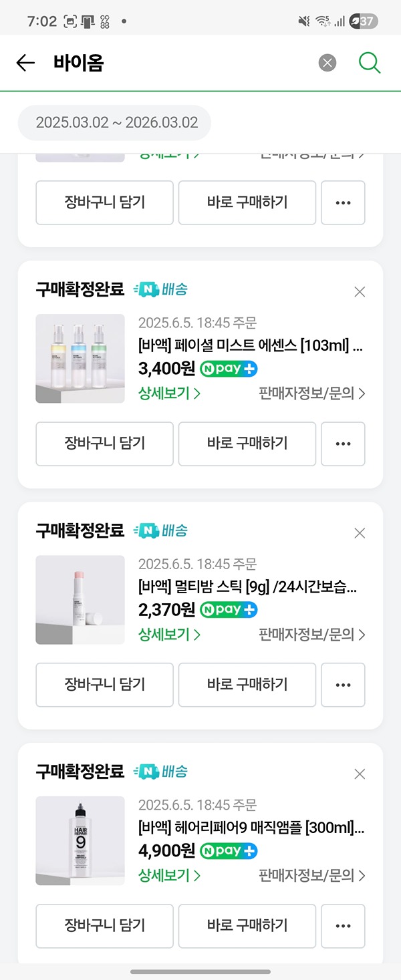The width and height of the screenshot is (401, 980).
Task: Tap the back arrow icon
Action: click(25, 63)
